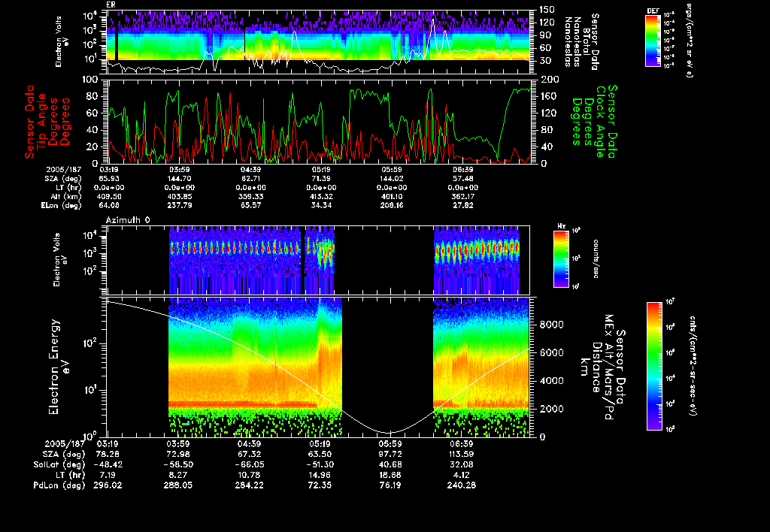Click SZA value 144.70 in upper table
This screenshot has width=770, height=532.
[x=179, y=179]
